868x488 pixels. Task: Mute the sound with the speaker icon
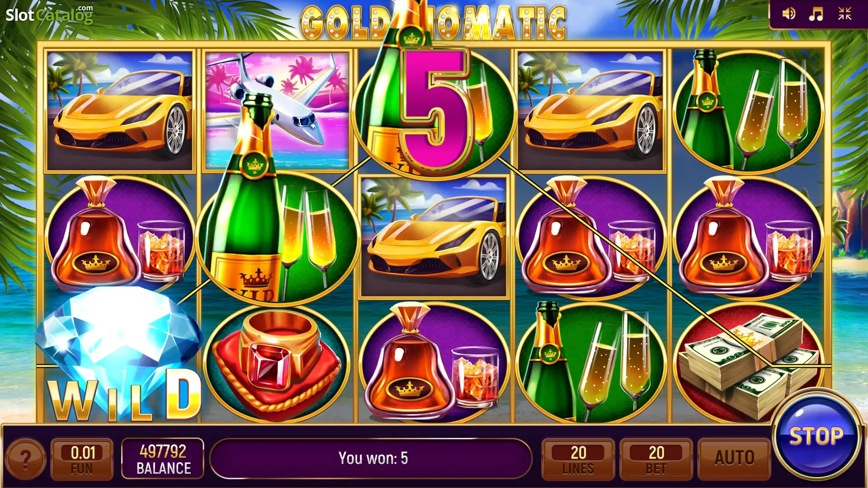pos(789,14)
